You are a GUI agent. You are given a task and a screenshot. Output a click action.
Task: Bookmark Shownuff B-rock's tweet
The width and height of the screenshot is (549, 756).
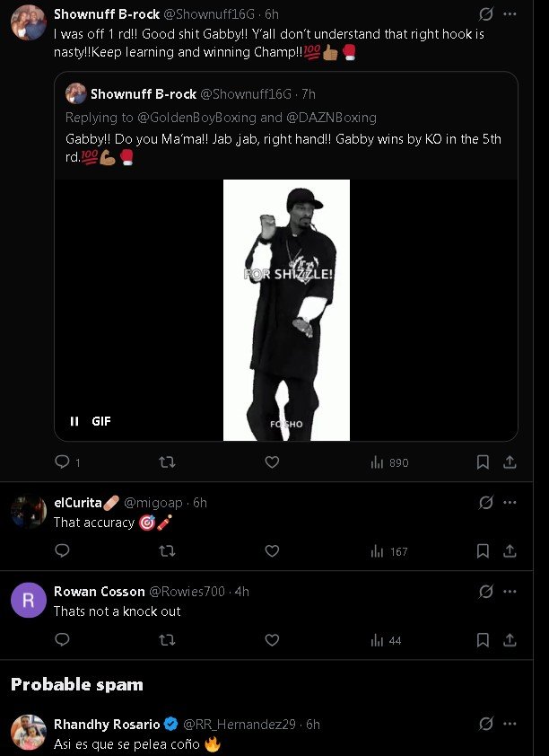click(483, 462)
